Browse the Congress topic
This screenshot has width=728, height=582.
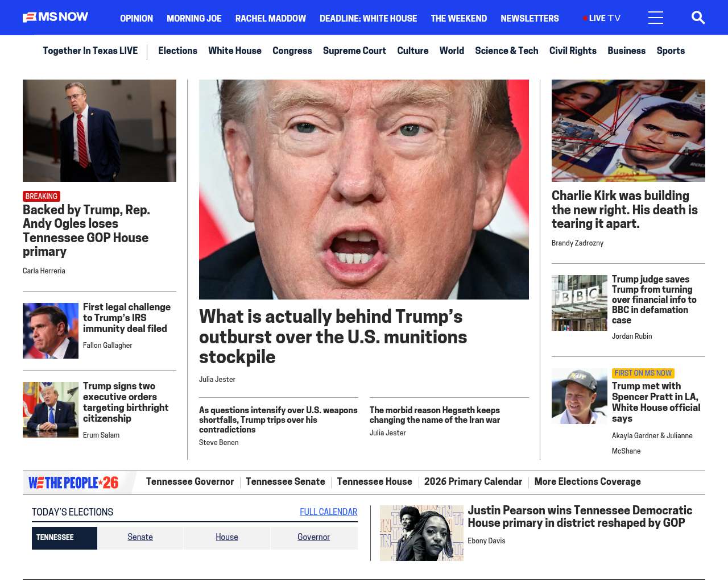292,51
